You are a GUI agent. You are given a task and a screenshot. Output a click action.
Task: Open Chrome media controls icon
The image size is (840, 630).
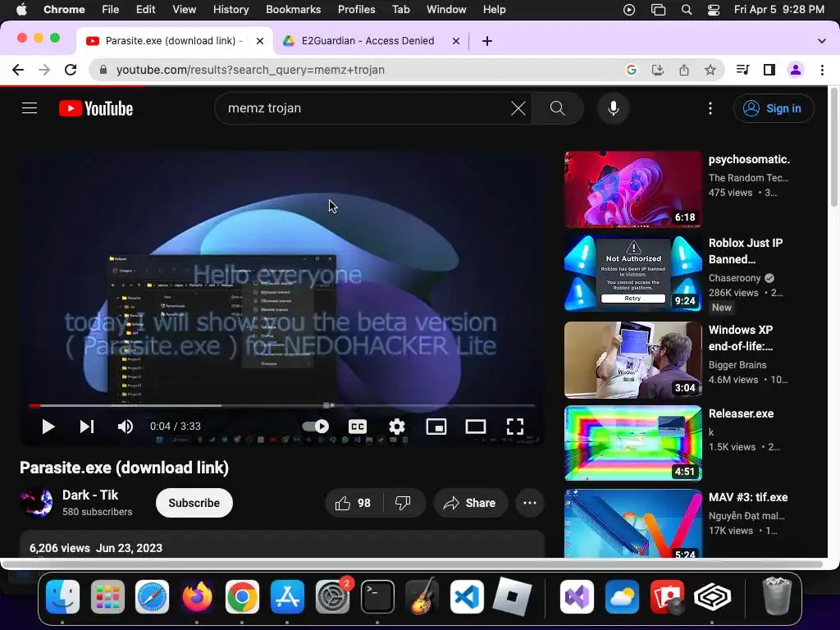pyautogui.click(x=742, y=70)
